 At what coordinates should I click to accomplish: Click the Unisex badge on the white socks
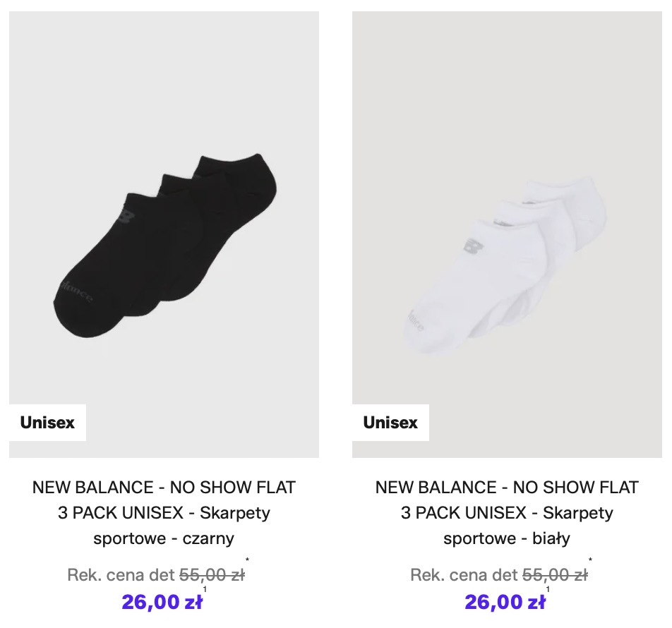pyautogui.click(x=390, y=423)
